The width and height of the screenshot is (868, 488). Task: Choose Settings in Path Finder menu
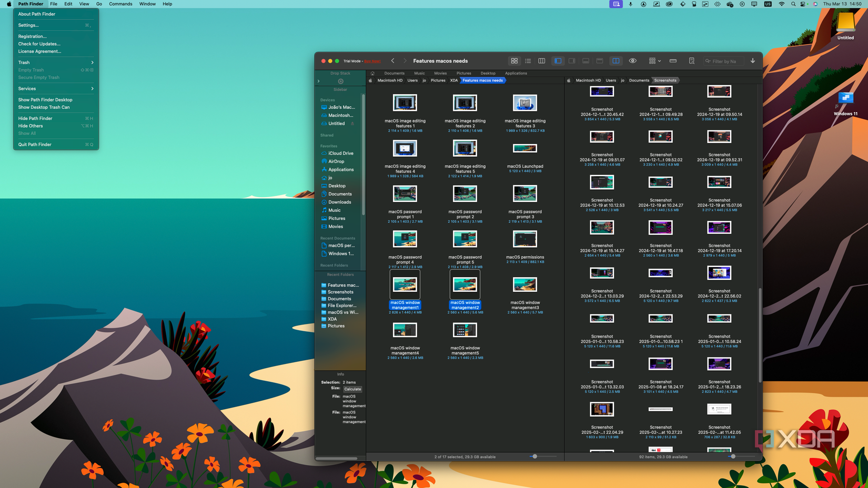pos(56,25)
